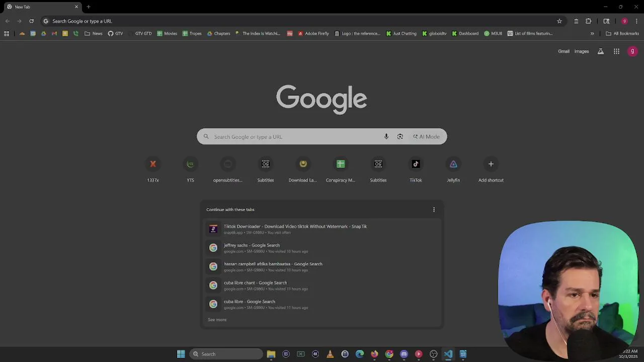This screenshot has height=362, width=644.
Task: Click the Gmail link
Action: [x=563, y=51]
